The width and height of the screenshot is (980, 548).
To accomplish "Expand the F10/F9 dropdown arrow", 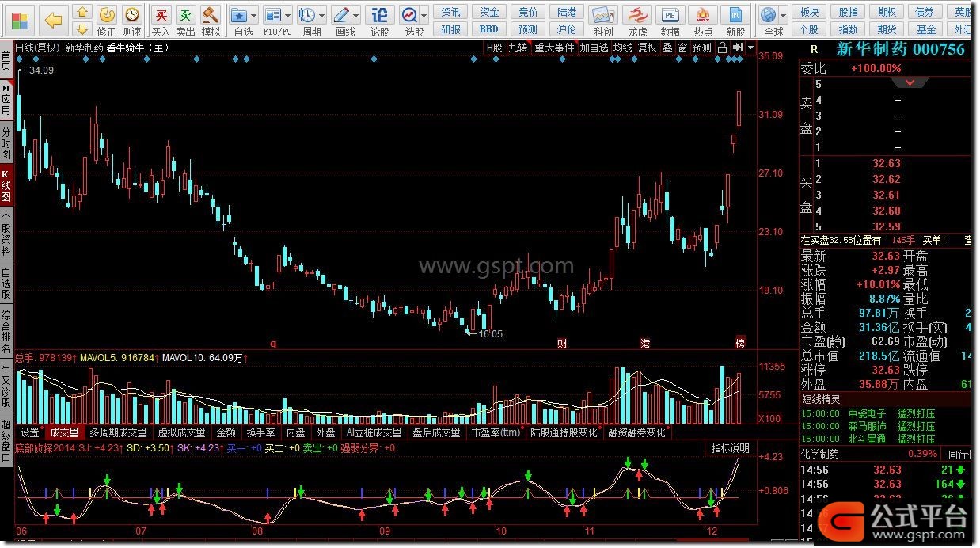I will point(287,15).
